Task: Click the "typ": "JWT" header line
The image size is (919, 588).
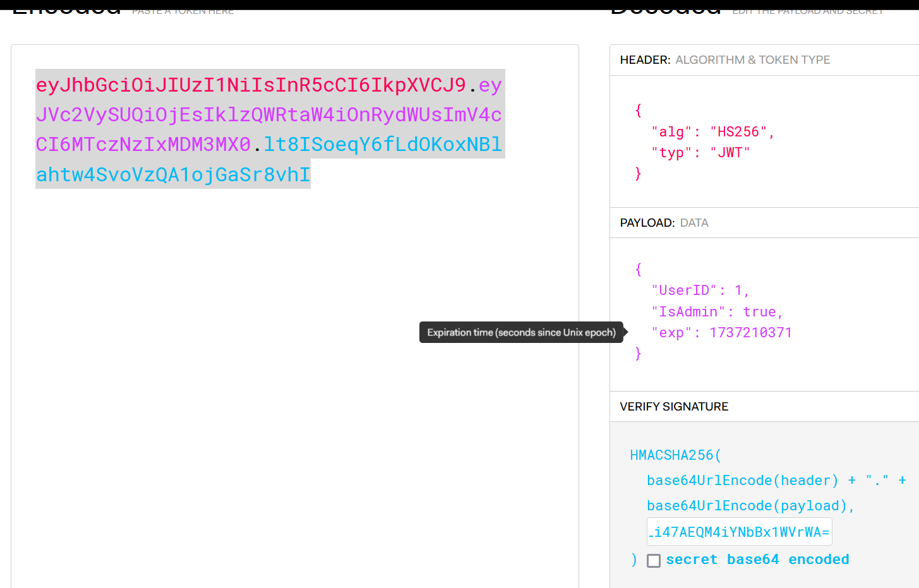Action: [700, 153]
